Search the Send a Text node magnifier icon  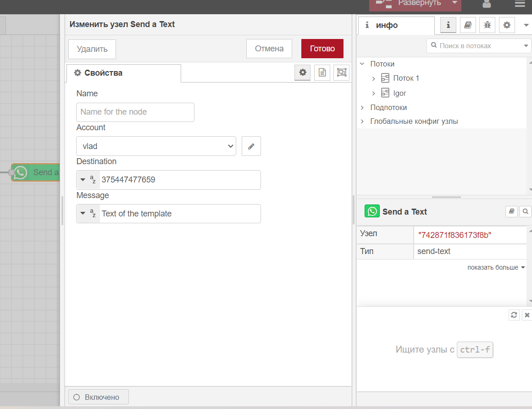526,211
